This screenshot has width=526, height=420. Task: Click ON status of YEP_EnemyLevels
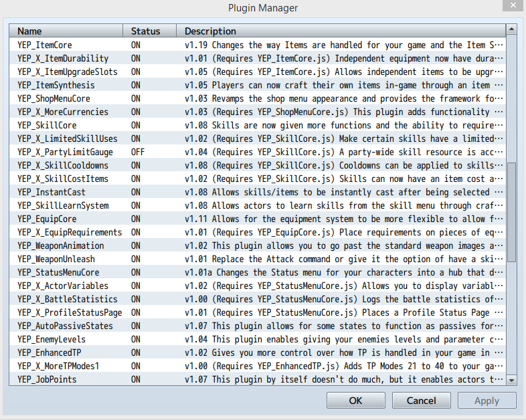tap(136, 340)
